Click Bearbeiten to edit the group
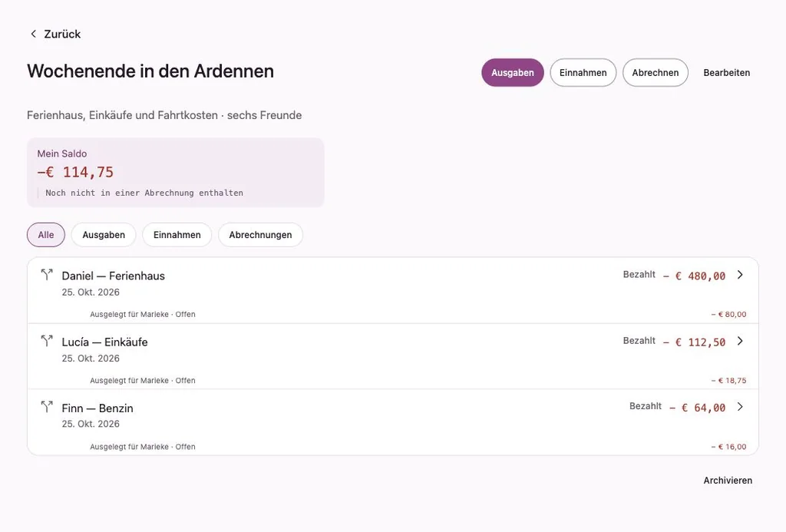The height and width of the screenshot is (532, 786). [726, 73]
